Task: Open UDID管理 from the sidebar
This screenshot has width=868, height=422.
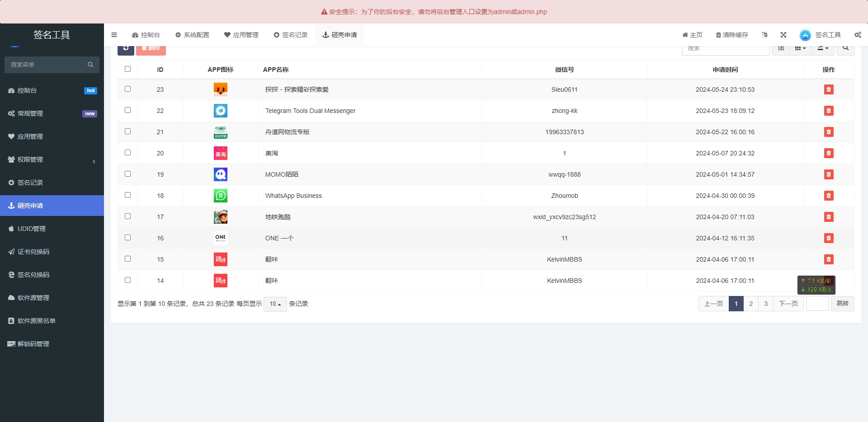Action: (32, 229)
